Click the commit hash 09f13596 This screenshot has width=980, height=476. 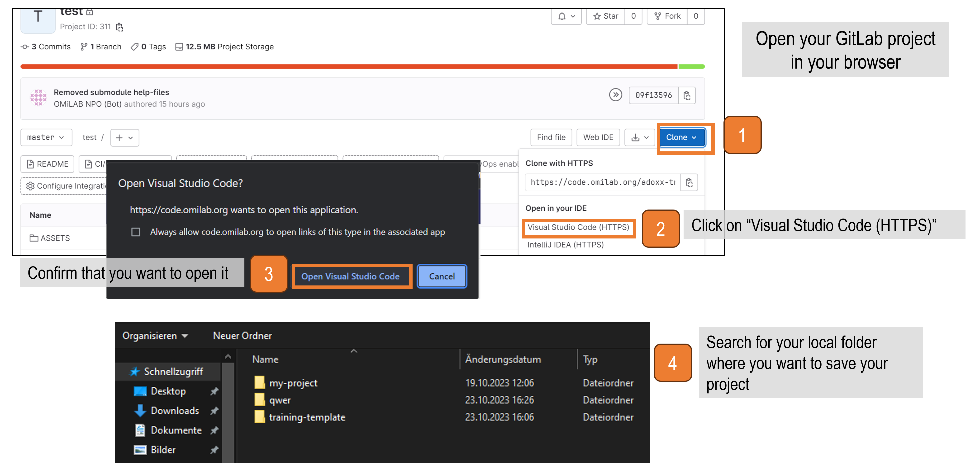coord(653,95)
